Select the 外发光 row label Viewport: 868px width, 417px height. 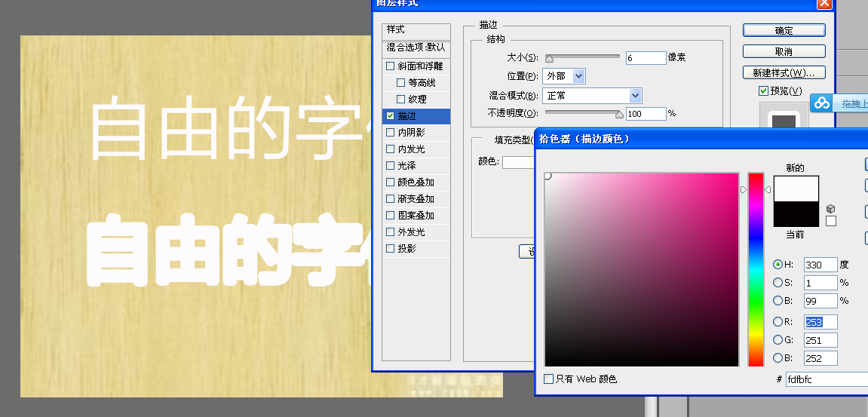(x=411, y=232)
